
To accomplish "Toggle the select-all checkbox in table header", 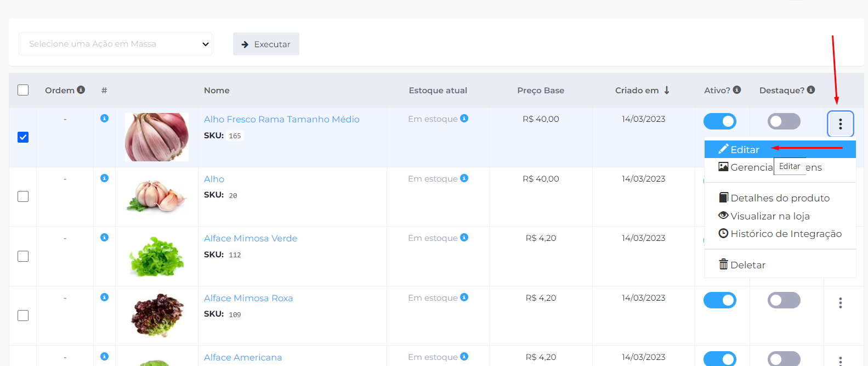I will pyautogui.click(x=23, y=90).
